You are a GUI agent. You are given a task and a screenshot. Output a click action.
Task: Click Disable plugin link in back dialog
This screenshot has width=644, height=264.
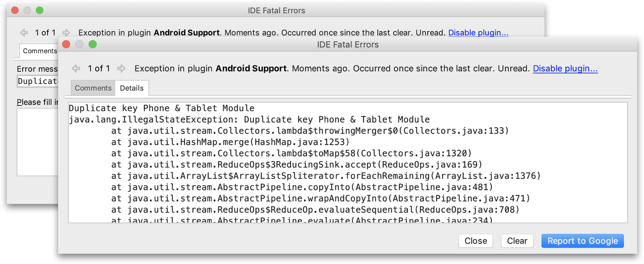pos(478,33)
